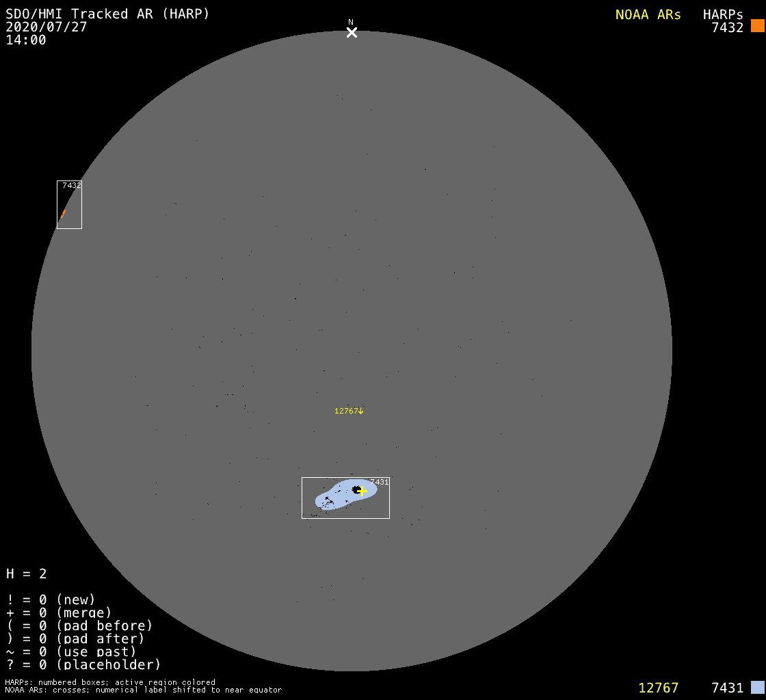Viewport: 766px width, 700px height.
Task: Click the 7431 number in bottom legend
Action: click(x=727, y=688)
